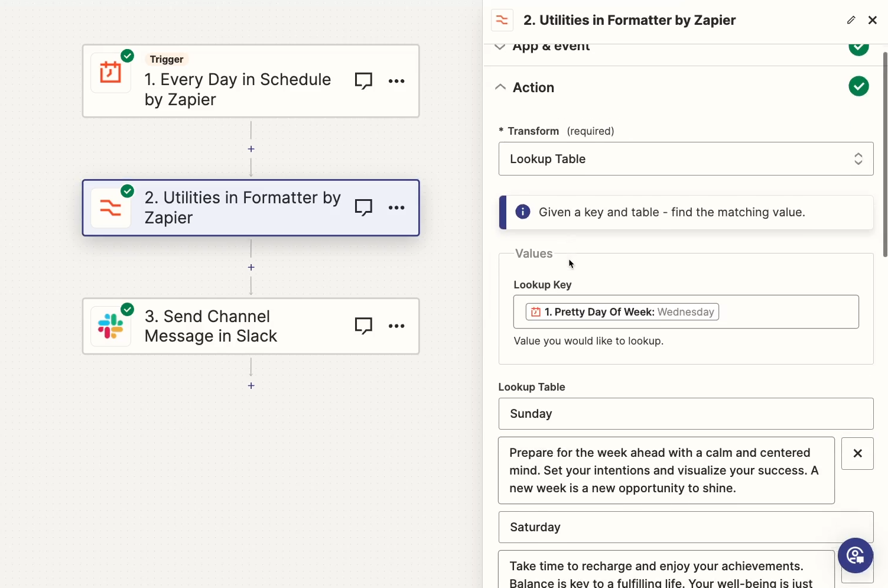
Task: Select the Pretty Day Of Week pill
Action: [x=622, y=312]
